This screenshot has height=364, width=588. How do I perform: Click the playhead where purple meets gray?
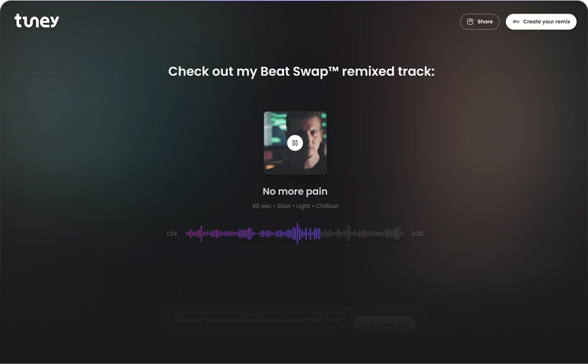(x=320, y=233)
